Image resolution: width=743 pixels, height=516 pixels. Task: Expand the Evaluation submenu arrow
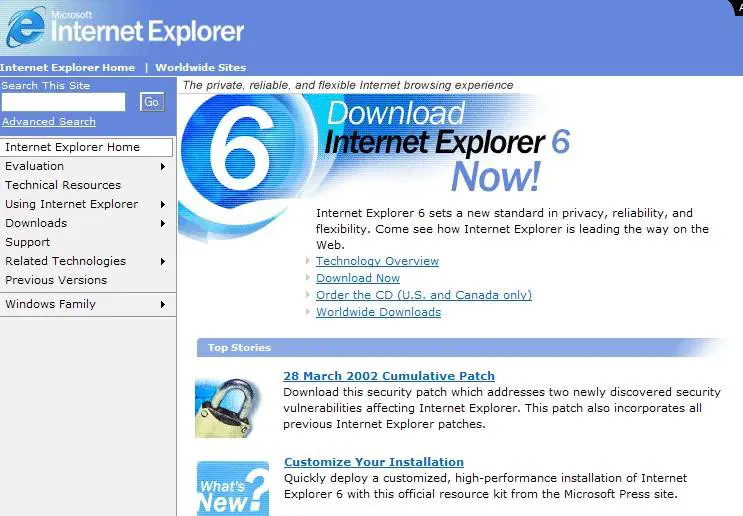[x=162, y=166]
